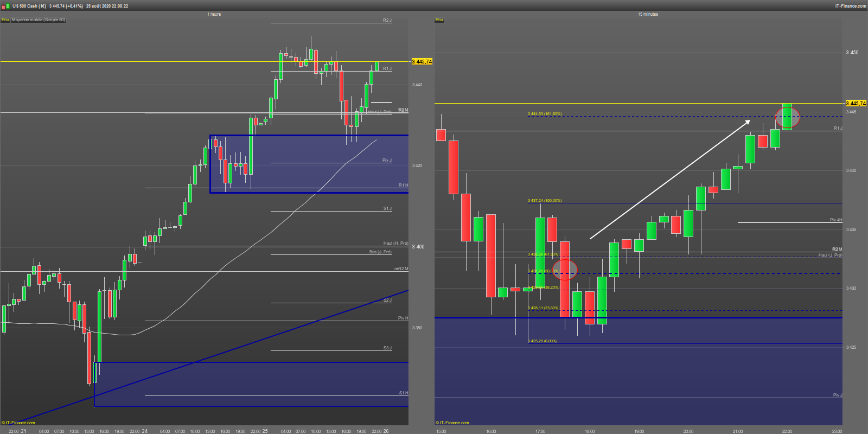The width and height of the screenshot is (868, 434).
Task: Click the 3 425 value on 15-minute price axis
Action: [x=851, y=348]
